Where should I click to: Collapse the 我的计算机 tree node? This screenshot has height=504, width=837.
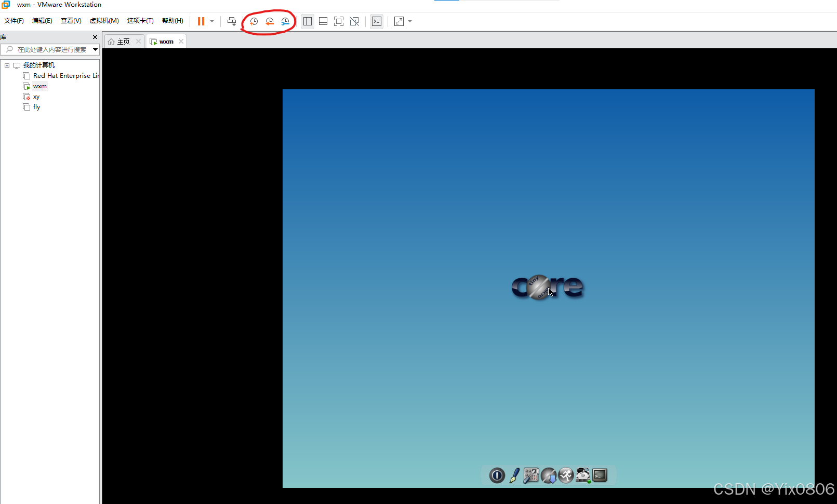[x=7, y=65]
